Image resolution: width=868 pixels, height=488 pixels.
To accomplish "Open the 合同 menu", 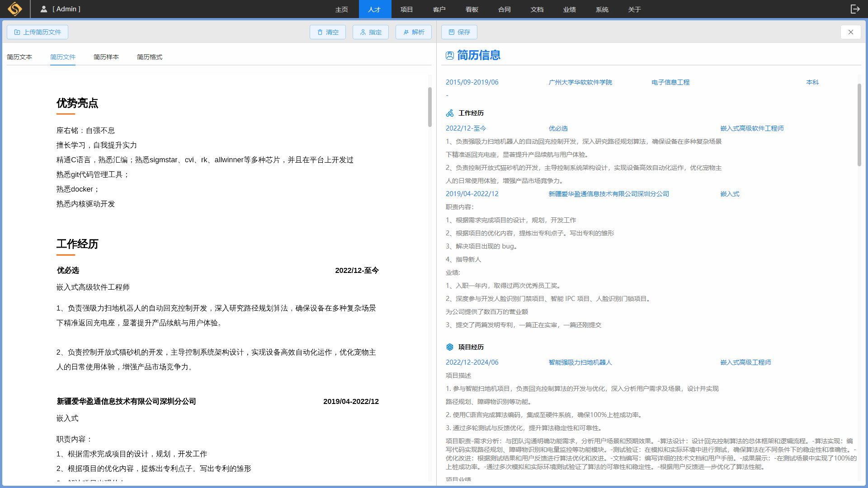I will pyautogui.click(x=505, y=9).
